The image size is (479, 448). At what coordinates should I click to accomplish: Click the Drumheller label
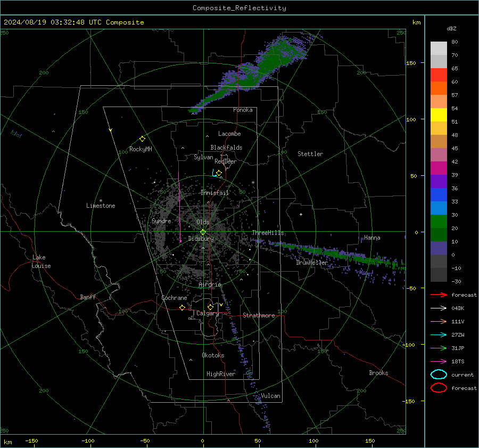pos(312,263)
